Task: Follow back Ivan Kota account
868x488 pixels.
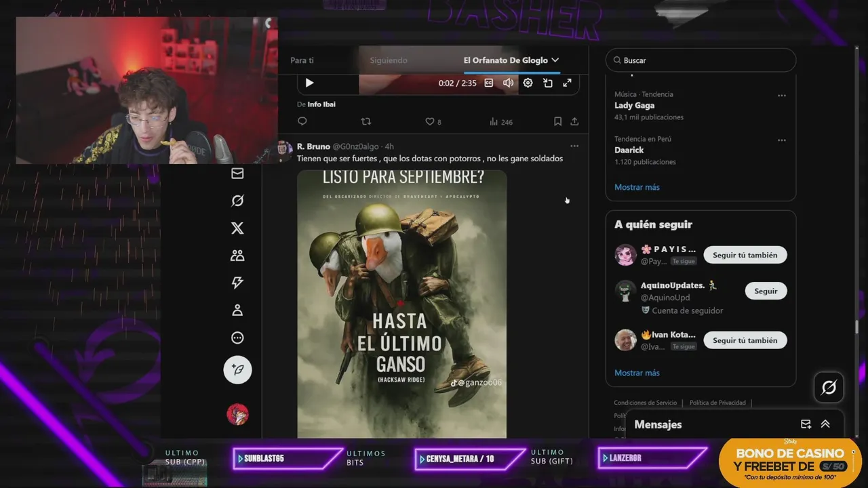Action: [x=745, y=340]
